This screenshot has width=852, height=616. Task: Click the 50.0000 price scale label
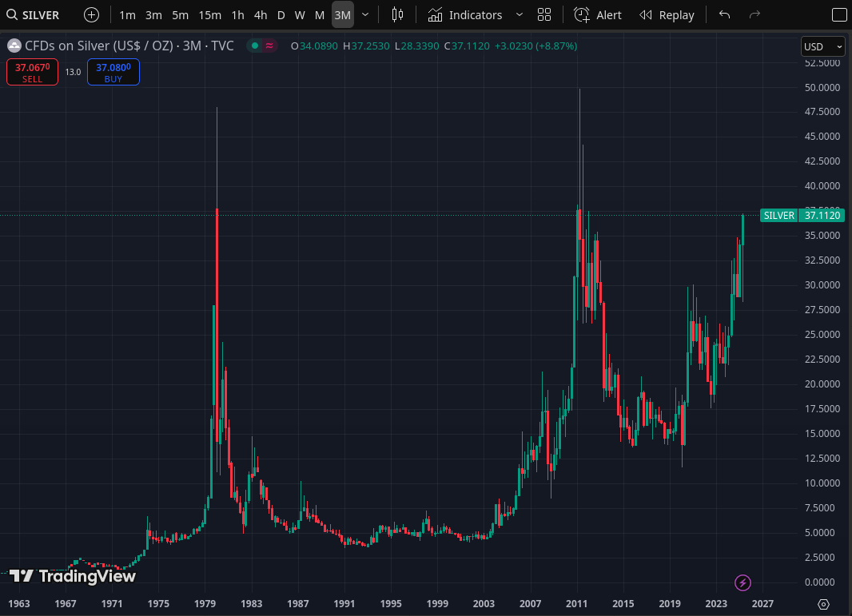822,87
